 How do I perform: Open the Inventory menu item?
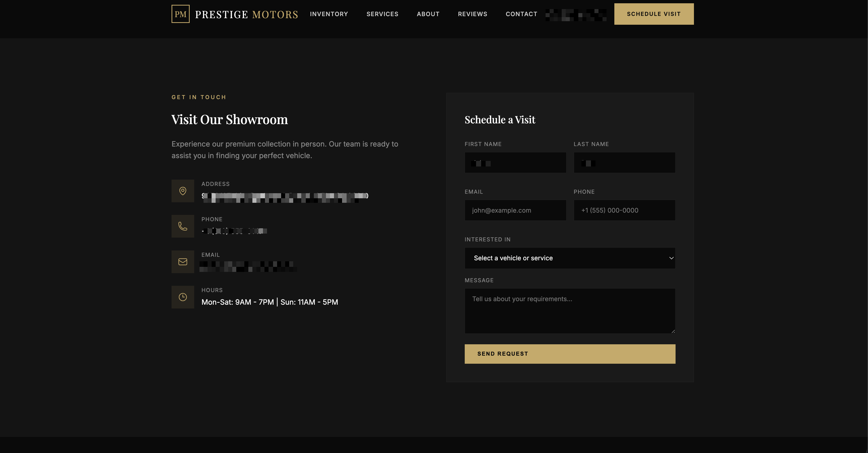[x=329, y=14]
